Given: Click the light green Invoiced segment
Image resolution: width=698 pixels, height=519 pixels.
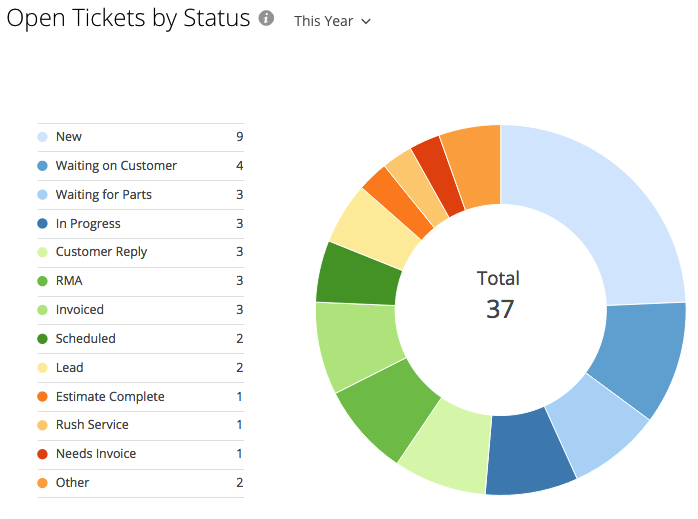Looking at the screenshot, I should tap(359, 345).
